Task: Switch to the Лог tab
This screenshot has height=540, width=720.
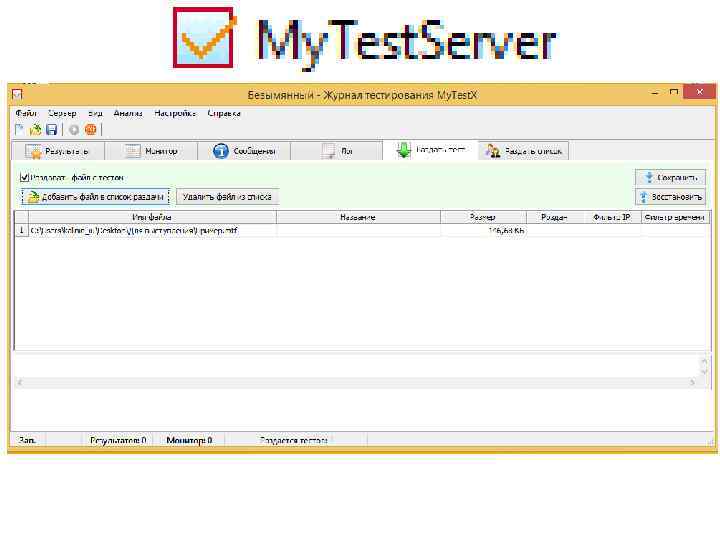Action: point(337,151)
